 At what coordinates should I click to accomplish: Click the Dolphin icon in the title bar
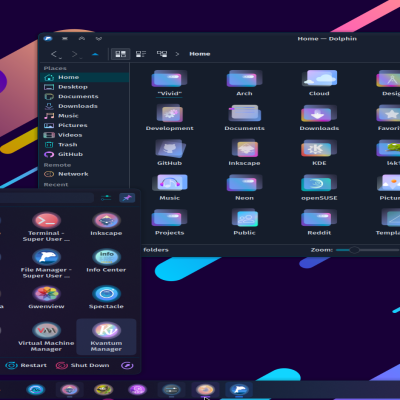(x=48, y=39)
